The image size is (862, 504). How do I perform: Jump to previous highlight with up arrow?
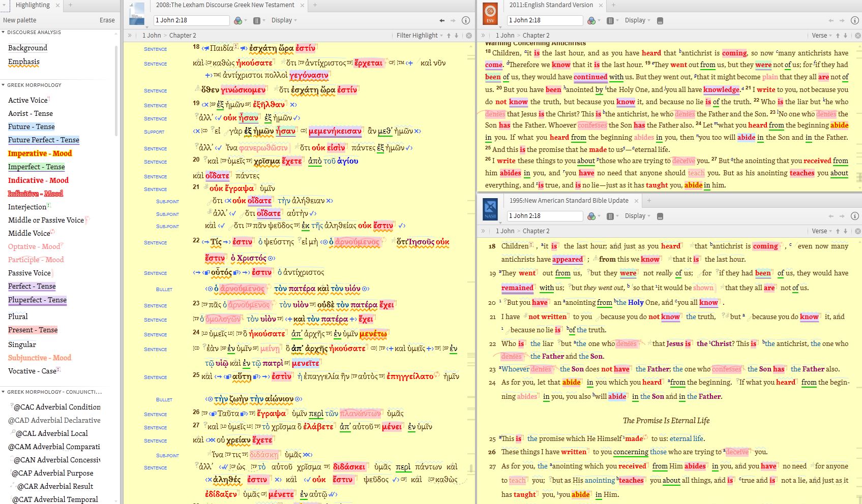coord(449,35)
